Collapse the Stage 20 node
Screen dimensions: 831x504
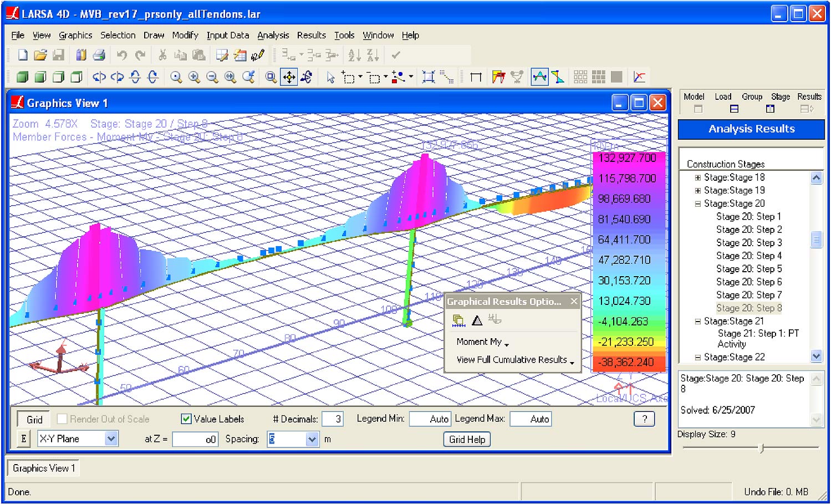[698, 204]
